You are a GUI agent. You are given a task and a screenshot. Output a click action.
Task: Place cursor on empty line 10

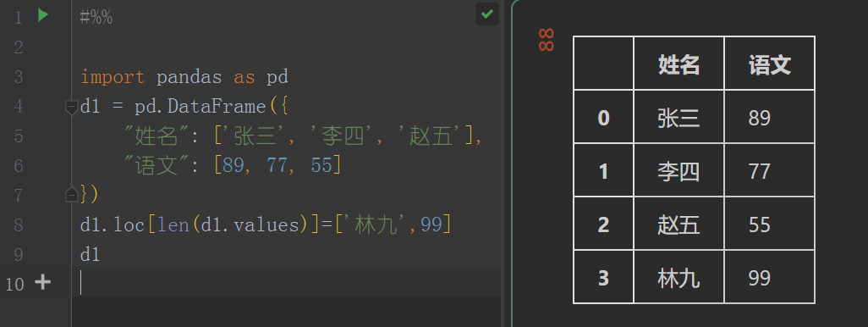(286, 282)
